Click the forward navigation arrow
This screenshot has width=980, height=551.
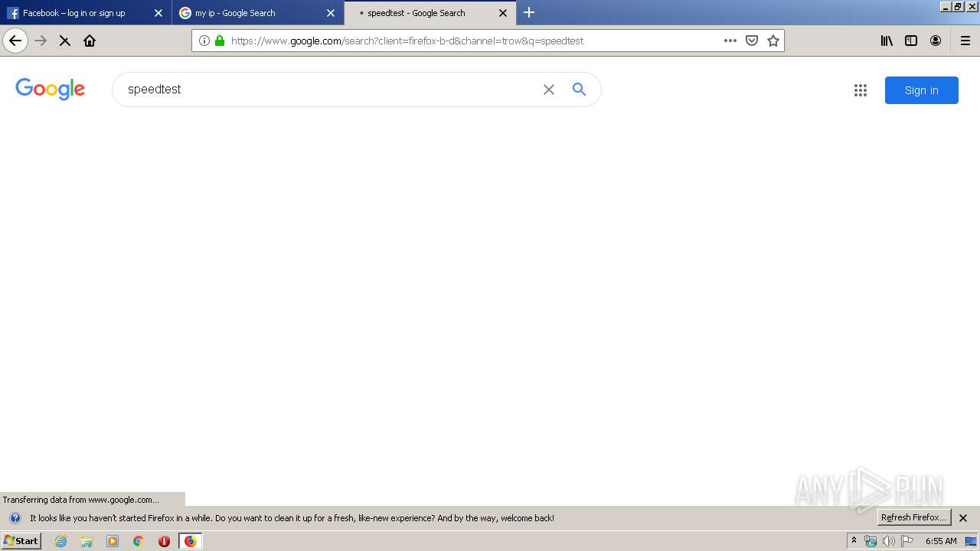click(x=41, y=41)
